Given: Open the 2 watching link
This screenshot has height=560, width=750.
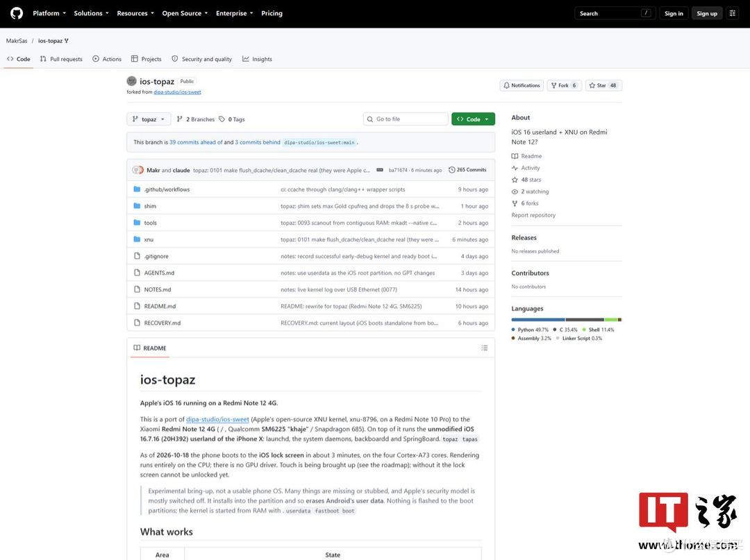Looking at the screenshot, I should click(x=530, y=192).
